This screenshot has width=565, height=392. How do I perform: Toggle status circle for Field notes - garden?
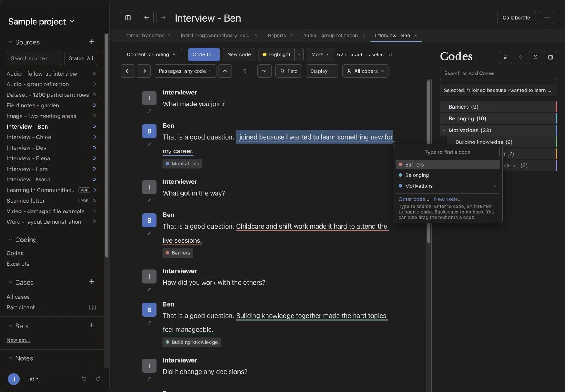[x=94, y=105]
